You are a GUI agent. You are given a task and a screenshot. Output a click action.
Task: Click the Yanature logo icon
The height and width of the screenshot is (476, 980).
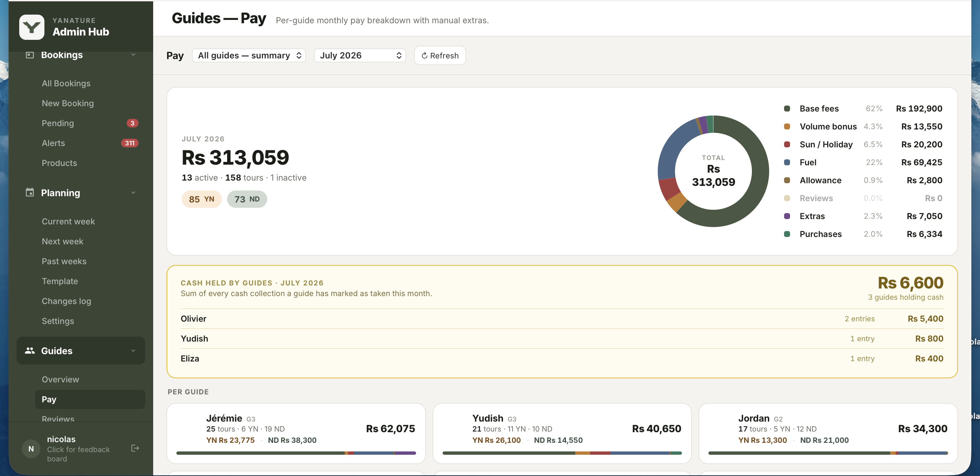tap(31, 27)
